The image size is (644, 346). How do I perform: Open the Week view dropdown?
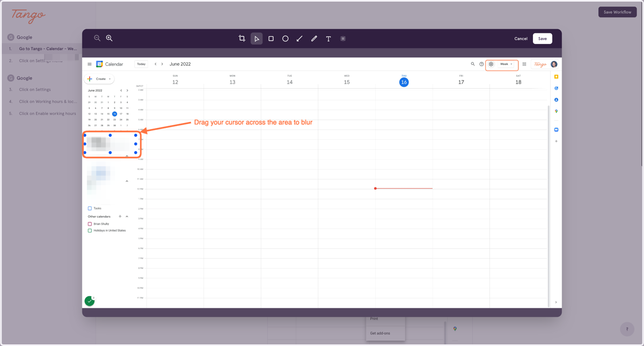[x=507, y=64]
